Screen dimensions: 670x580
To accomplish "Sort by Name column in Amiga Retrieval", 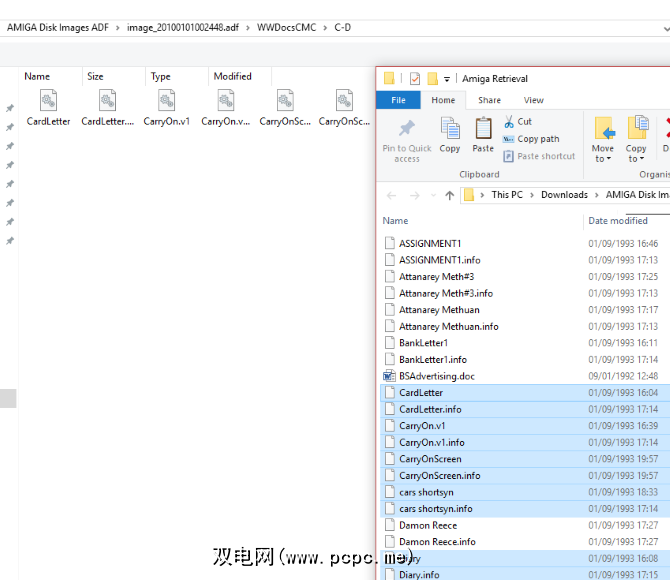I will (x=395, y=221).
